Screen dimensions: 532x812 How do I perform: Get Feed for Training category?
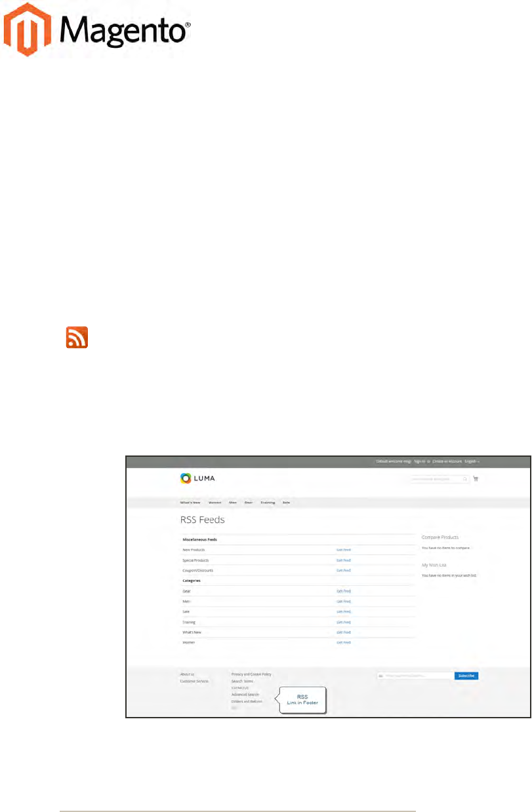click(344, 622)
